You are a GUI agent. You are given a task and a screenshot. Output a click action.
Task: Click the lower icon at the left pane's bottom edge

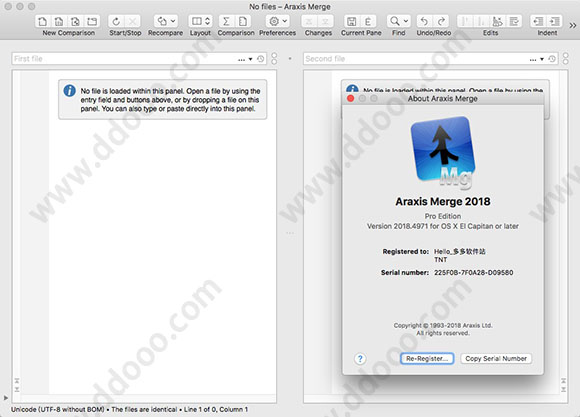pos(17,389)
